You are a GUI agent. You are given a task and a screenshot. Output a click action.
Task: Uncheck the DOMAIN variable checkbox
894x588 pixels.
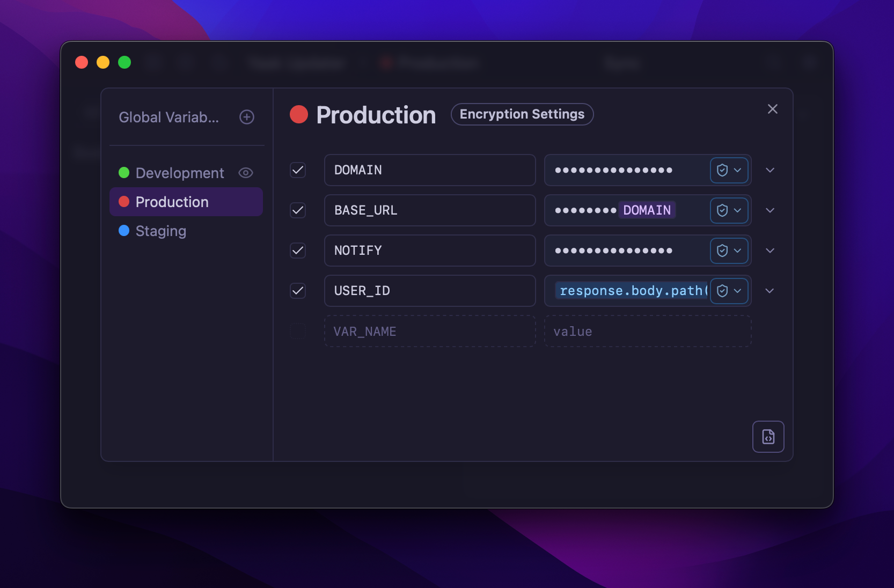click(x=298, y=170)
